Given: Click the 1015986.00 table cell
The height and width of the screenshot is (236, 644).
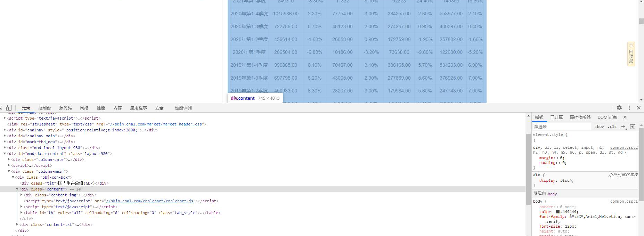Looking at the screenshot, I should 286,14.
